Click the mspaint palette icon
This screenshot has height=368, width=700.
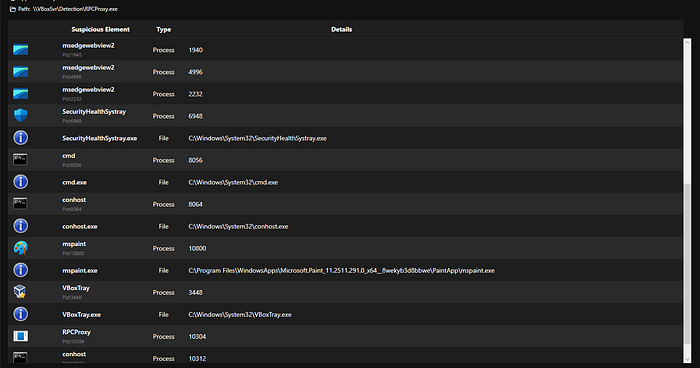click(21, 248)
